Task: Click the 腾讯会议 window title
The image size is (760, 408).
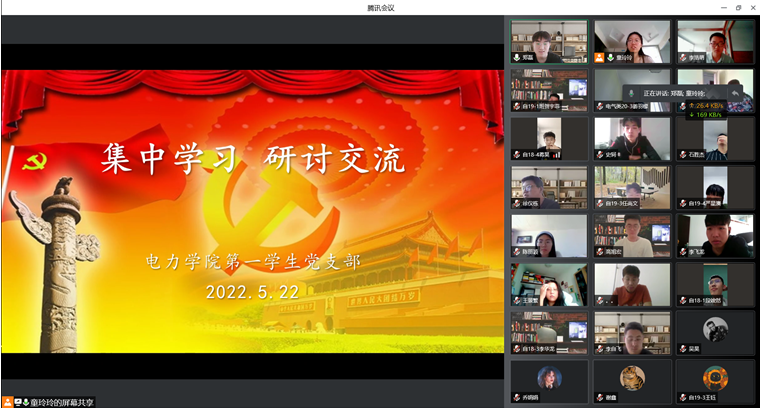Action: [380, 8]
